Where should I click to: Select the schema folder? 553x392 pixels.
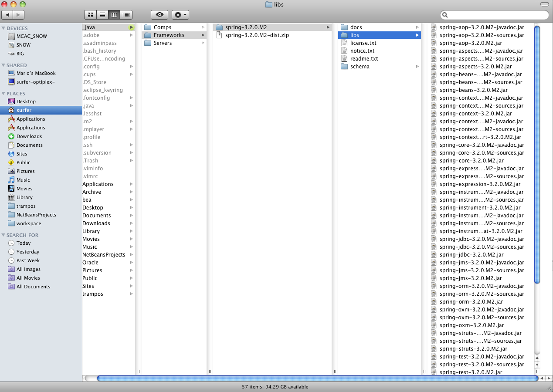tap(380, 67)
